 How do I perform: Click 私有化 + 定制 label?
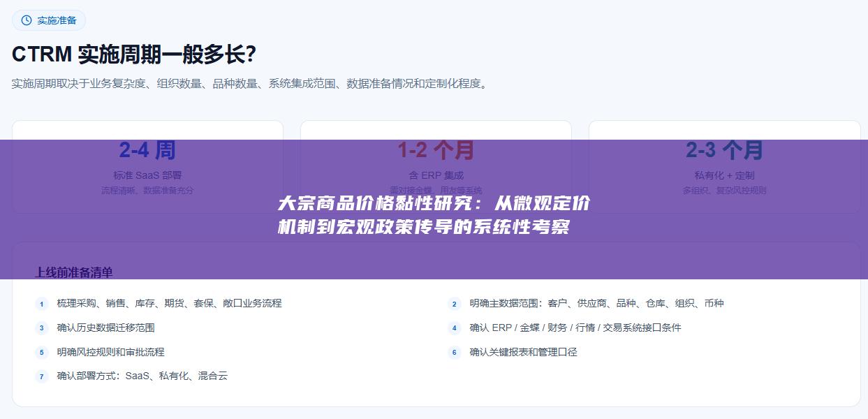point(724,175)
